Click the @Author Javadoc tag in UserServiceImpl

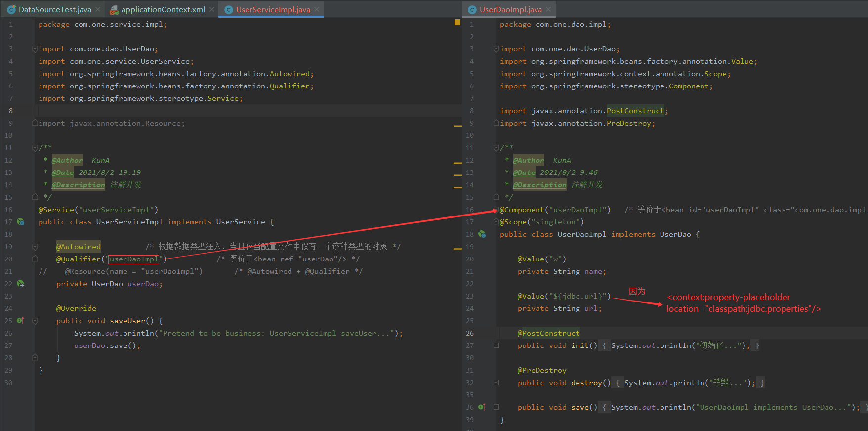[x=67, y=160]
